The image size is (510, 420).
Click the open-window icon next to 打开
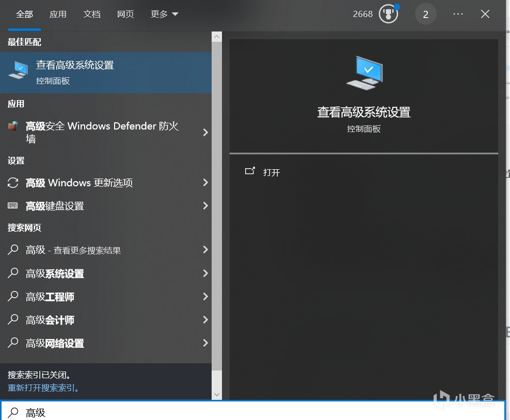point(250,171)
